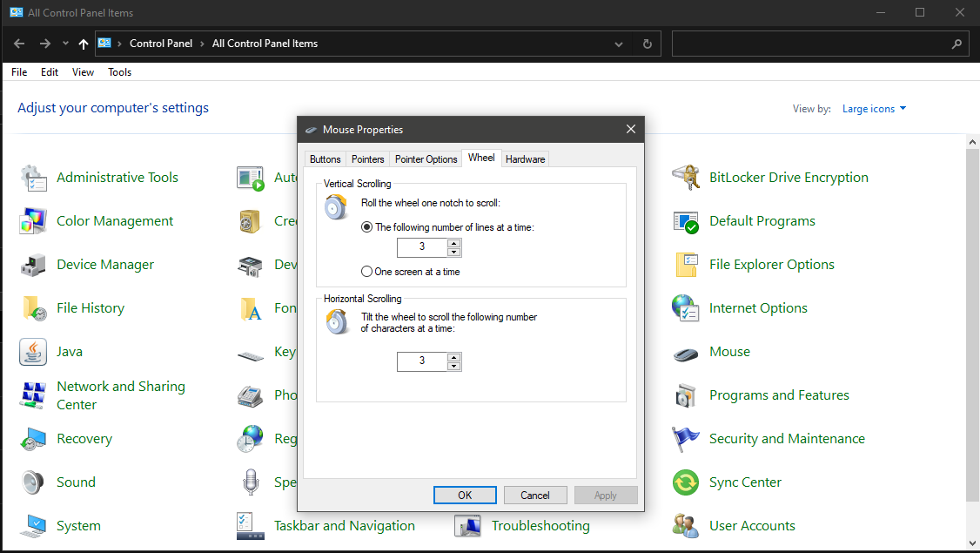980x553 pixels.
Task: Select the Wheel tab
Action: (481, 158)
